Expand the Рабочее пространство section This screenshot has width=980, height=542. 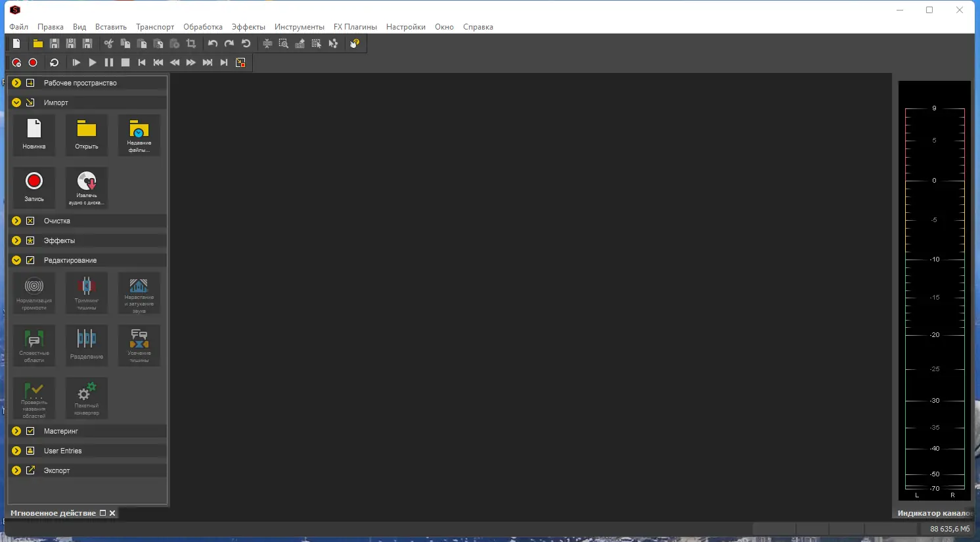(16, 83)
